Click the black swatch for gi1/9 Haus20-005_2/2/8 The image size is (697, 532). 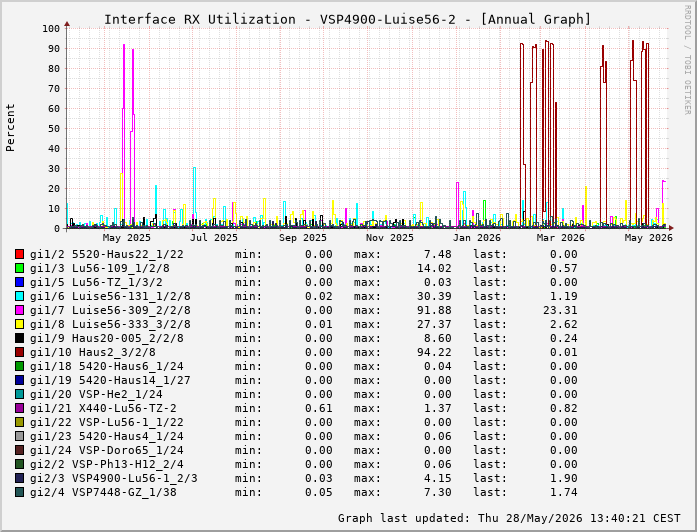click(19, 338)
